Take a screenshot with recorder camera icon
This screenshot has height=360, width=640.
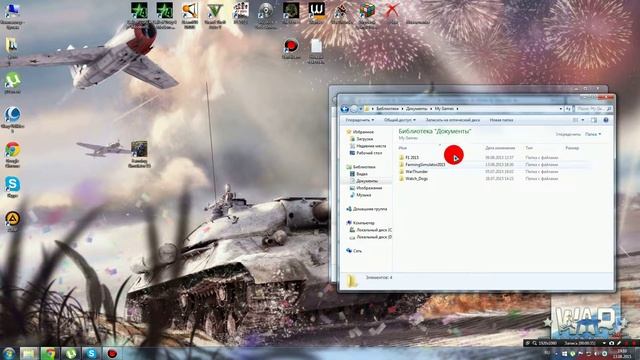tap(611, 343)
